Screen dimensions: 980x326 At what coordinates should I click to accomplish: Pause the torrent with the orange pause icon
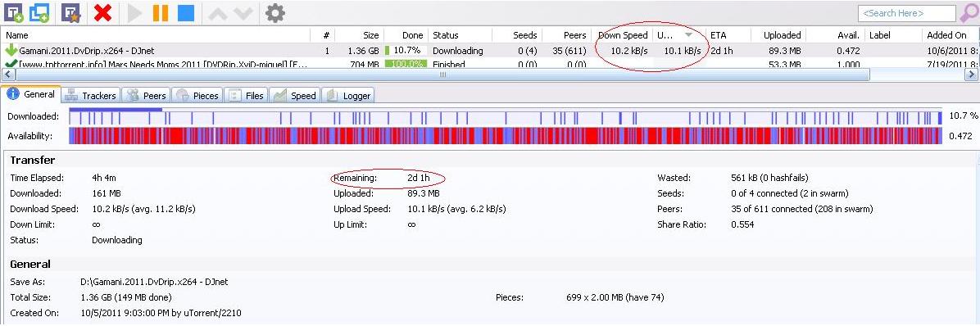point(161,12)
